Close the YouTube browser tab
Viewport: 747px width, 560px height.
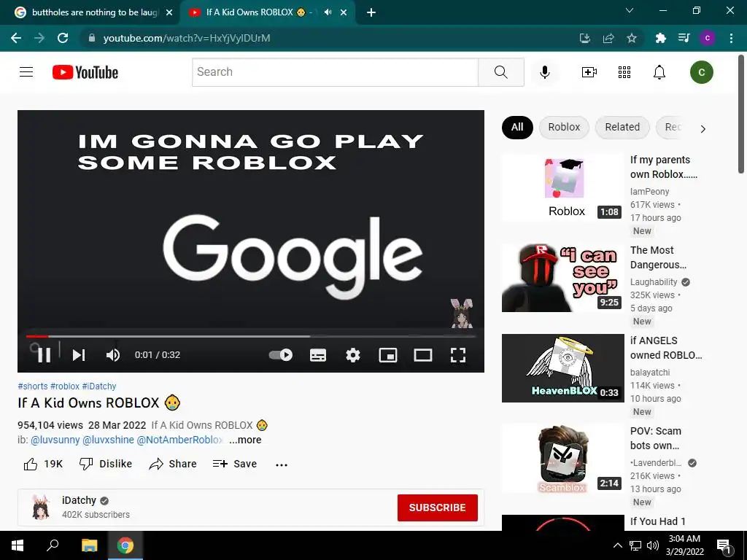click(x=344, y=12)
